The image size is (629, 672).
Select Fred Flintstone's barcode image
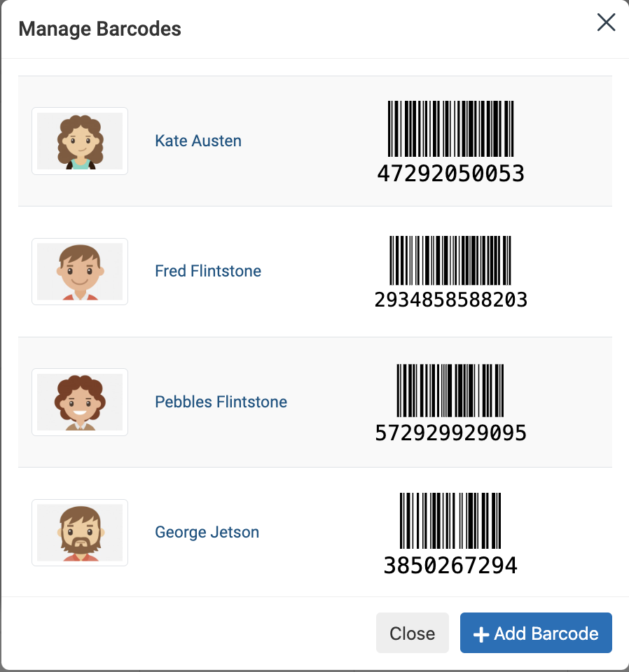450,260
